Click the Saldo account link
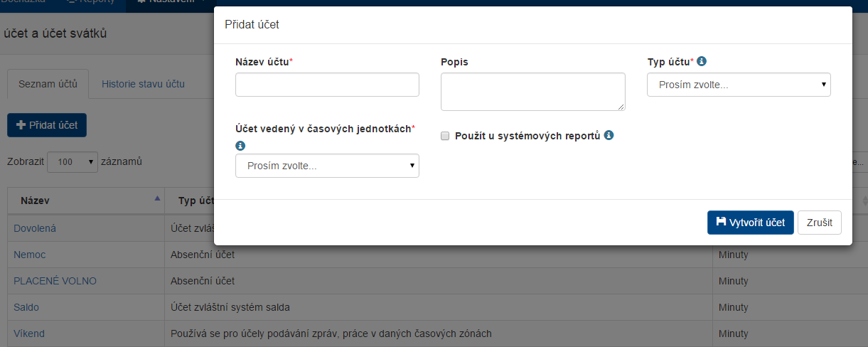Image resolution: width=868 pixels, height=347 pixels. point(26,307)
